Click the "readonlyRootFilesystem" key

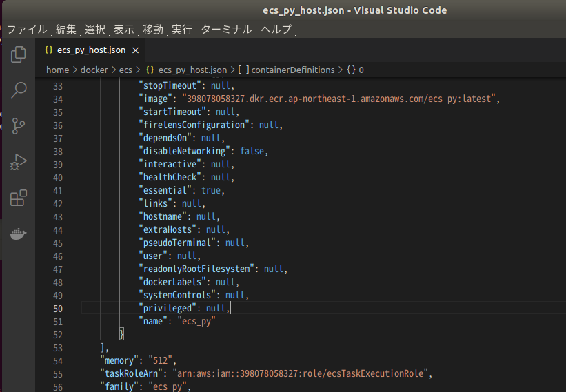(196, 269)
